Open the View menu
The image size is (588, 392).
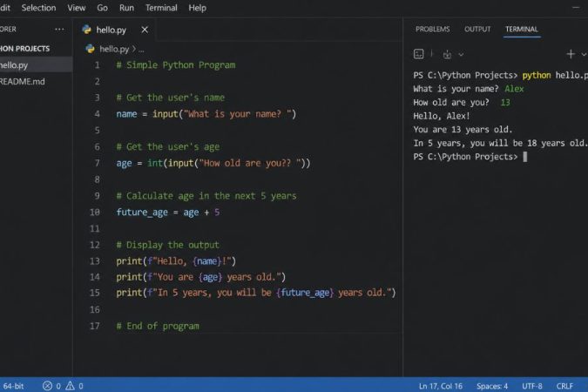pos(77,8)
